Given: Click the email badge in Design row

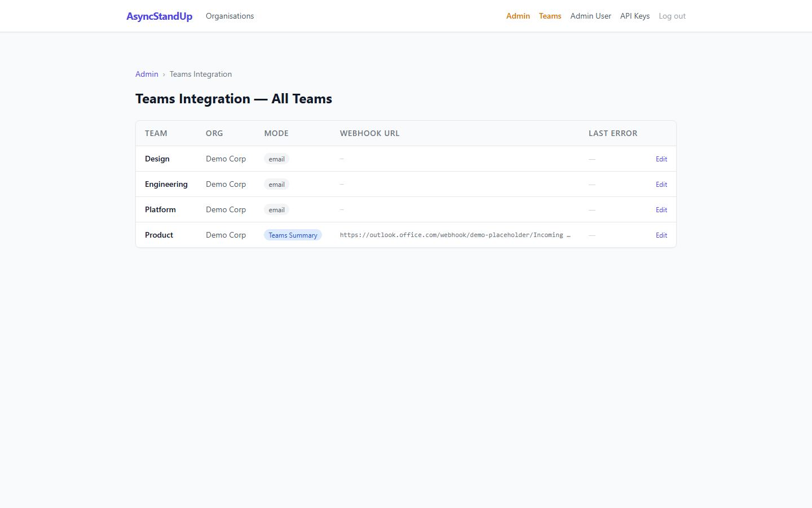Looking at the screenshot, I should pos(276,159).
